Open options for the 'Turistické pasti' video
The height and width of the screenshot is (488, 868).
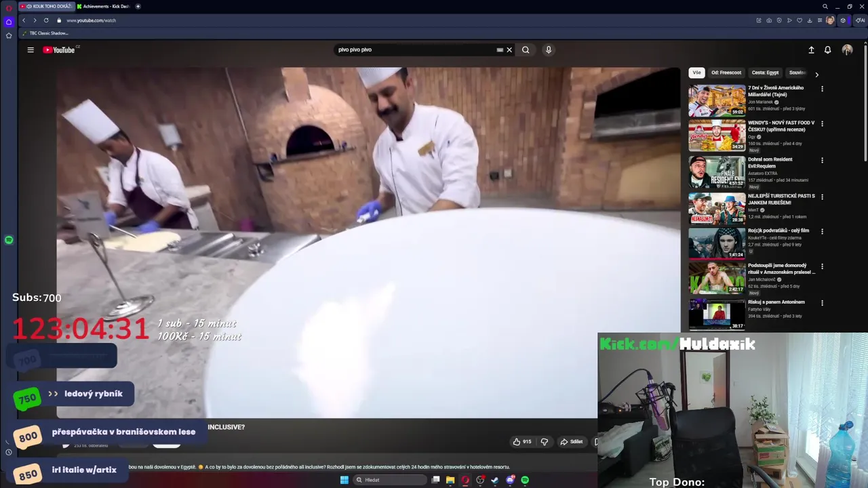pos(822,197)
